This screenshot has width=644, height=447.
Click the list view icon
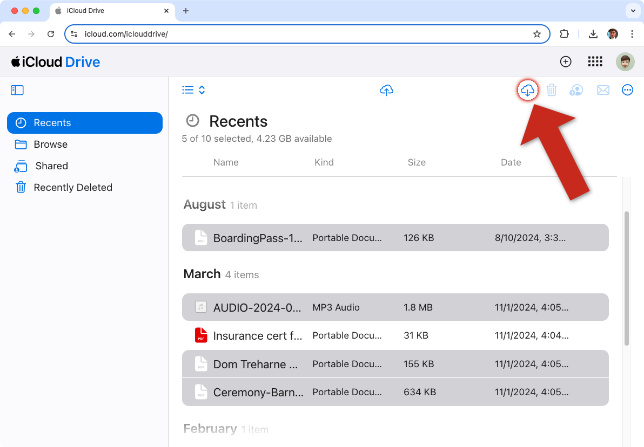click(188, 90)
